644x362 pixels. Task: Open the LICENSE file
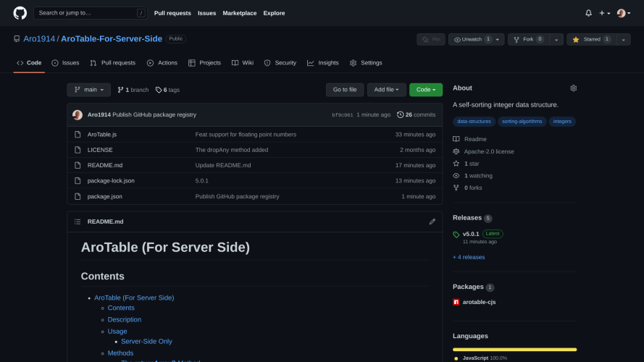100,150
